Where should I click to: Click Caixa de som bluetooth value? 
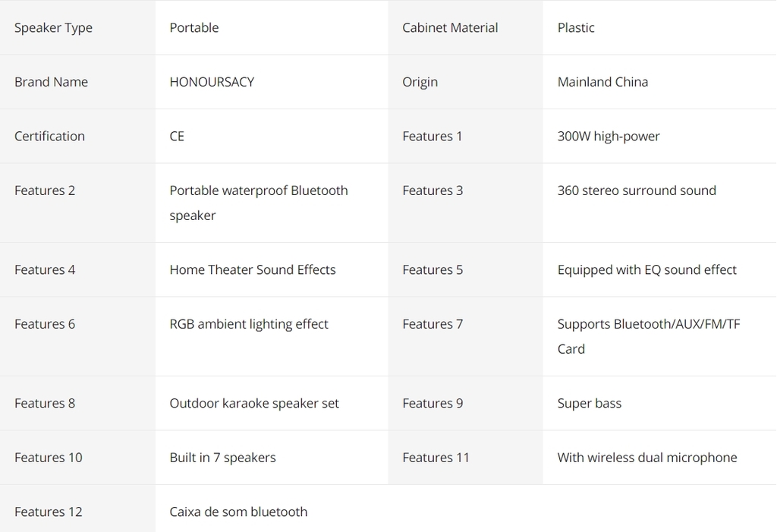point(238,512)
